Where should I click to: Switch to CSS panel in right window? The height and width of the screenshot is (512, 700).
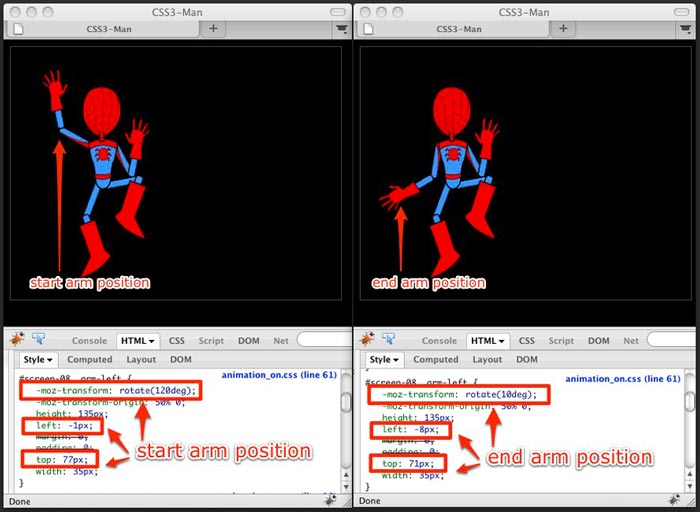(526, 341)
